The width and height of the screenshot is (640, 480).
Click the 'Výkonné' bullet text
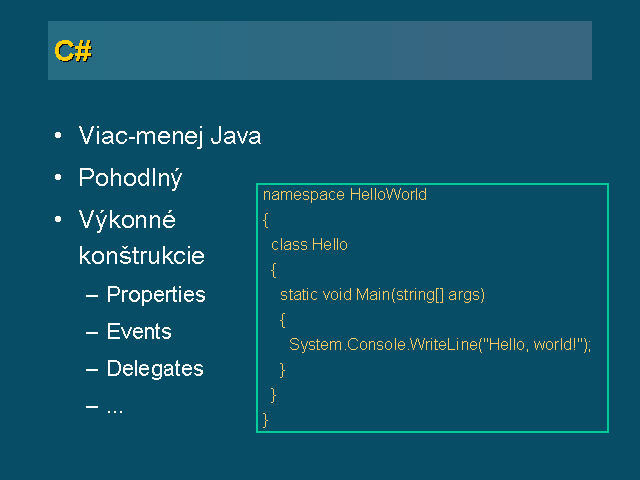(x=127, y=220)
